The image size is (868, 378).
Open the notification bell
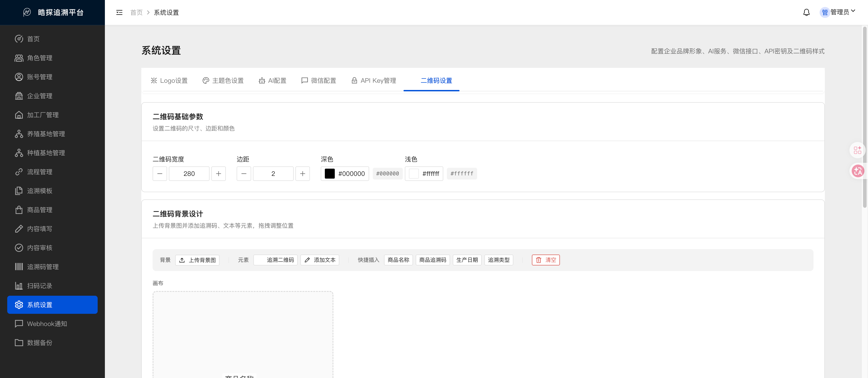(x=806, y=12)
